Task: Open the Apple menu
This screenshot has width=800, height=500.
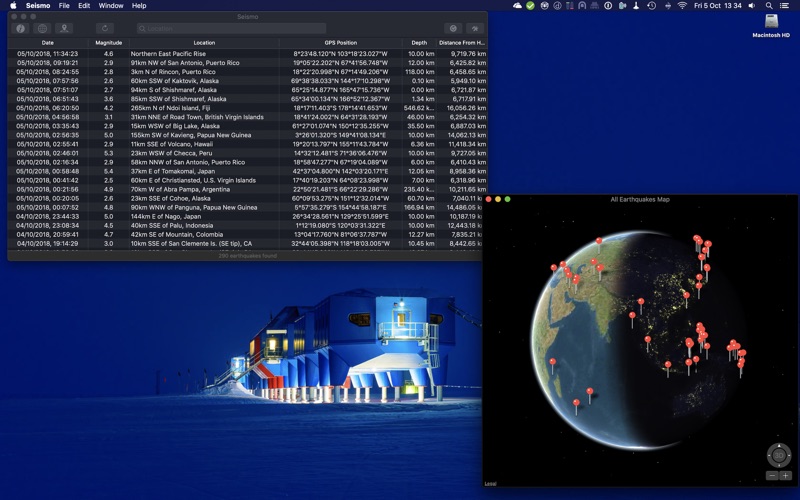Action: tap(13, 6)
